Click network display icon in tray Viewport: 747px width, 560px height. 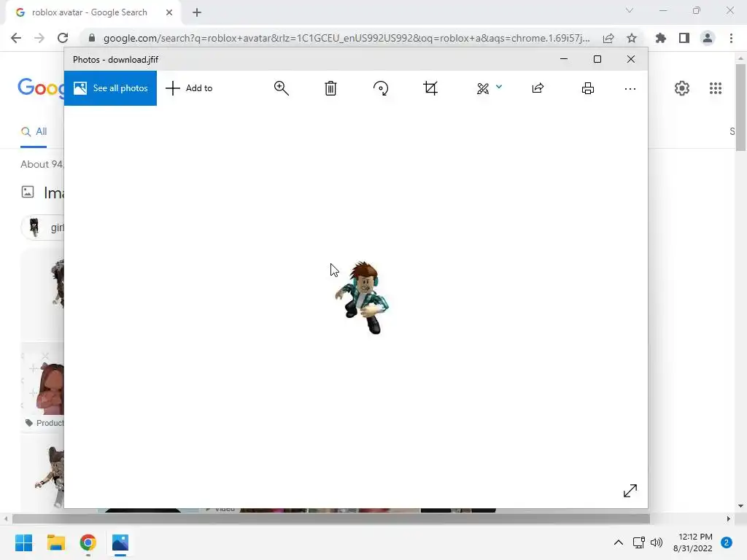point(638,542)
